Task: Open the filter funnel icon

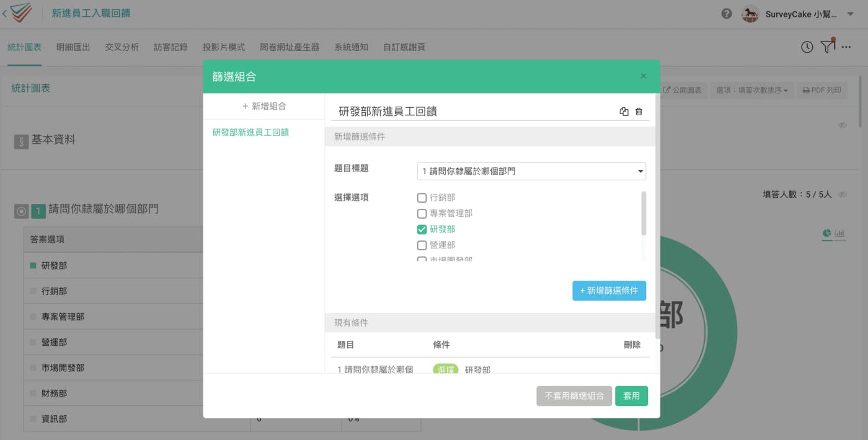Action: point(827,46)
